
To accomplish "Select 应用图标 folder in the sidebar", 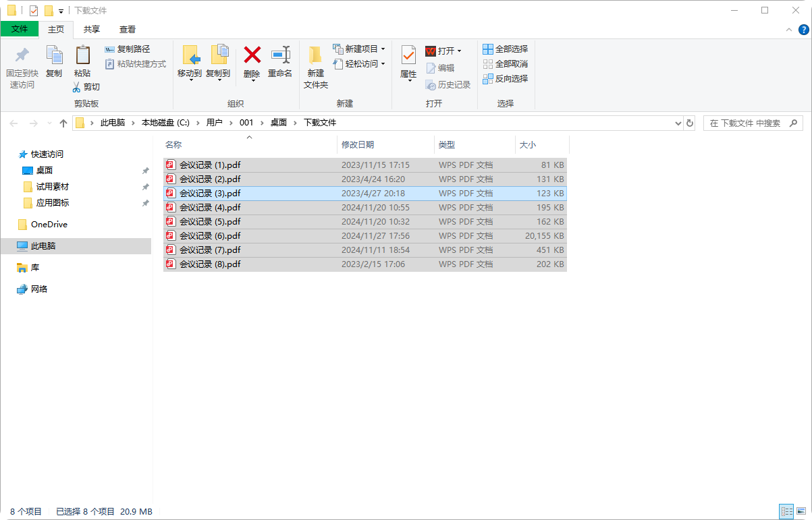I will coord(53,203).
